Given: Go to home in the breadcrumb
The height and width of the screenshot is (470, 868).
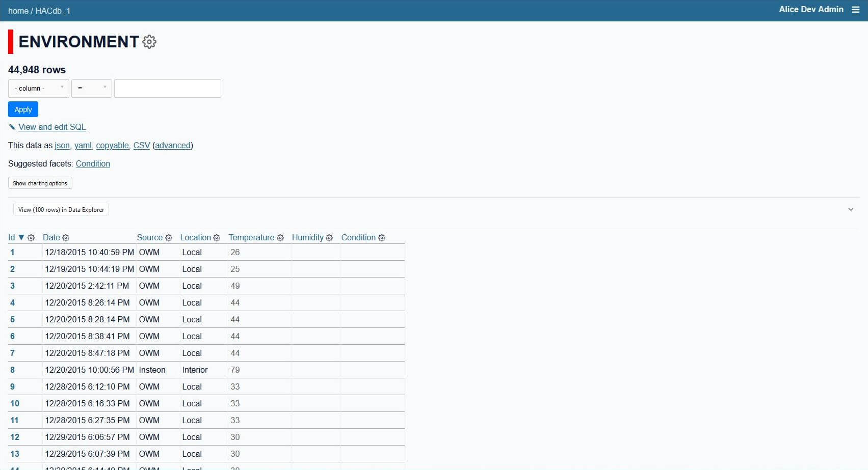Looking at the screenshot, I should click(x=18, y=11).
